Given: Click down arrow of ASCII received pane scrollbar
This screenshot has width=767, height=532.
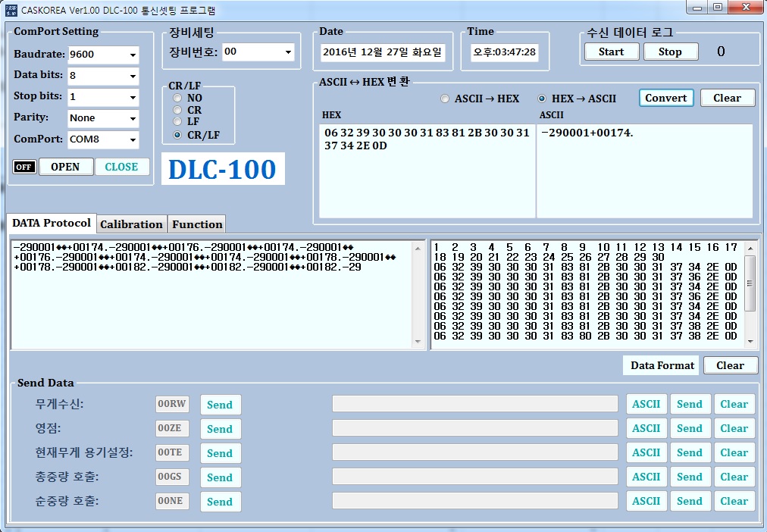Looking at the screenshot, I should (418, 342).
